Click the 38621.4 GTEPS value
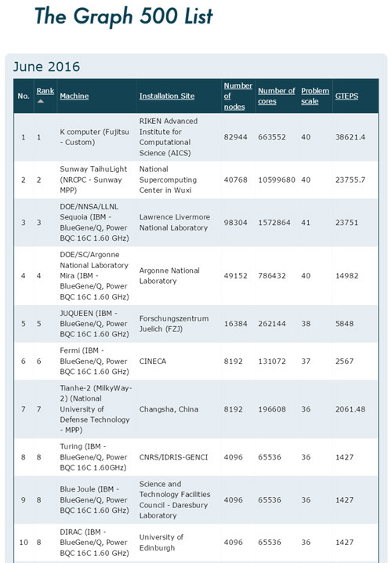 click(350, 136)
